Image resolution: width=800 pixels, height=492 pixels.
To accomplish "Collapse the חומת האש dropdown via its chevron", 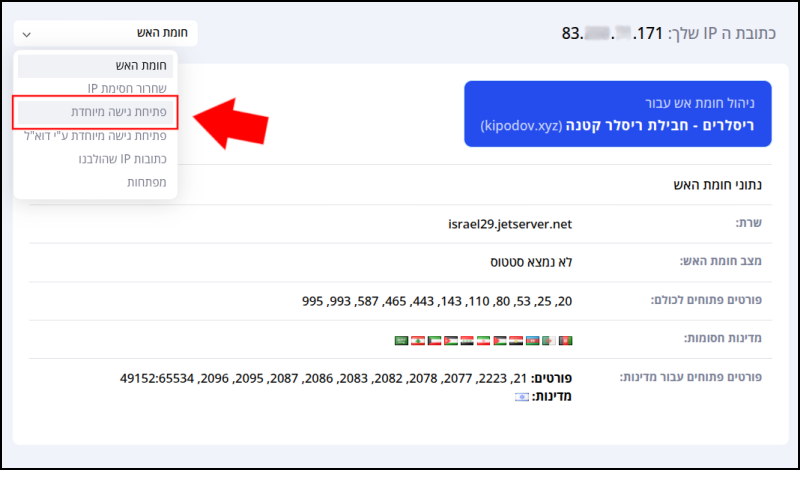I will [27, 34].
